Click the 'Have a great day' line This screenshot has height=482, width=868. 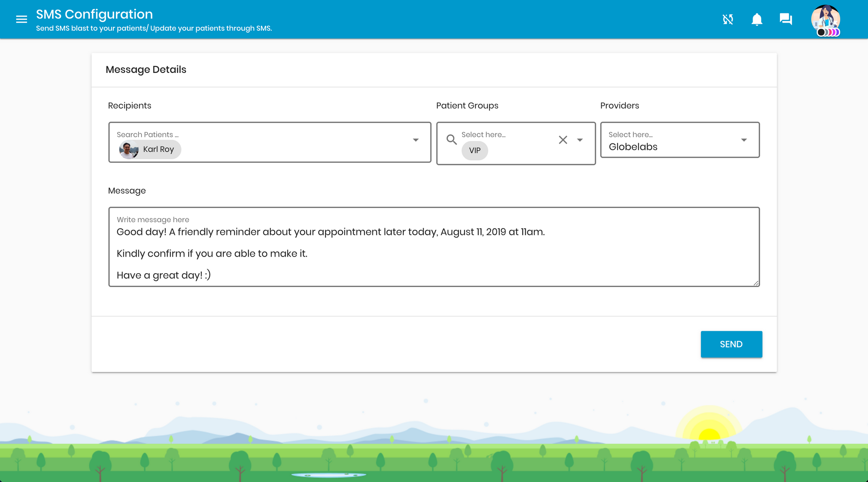164,275
